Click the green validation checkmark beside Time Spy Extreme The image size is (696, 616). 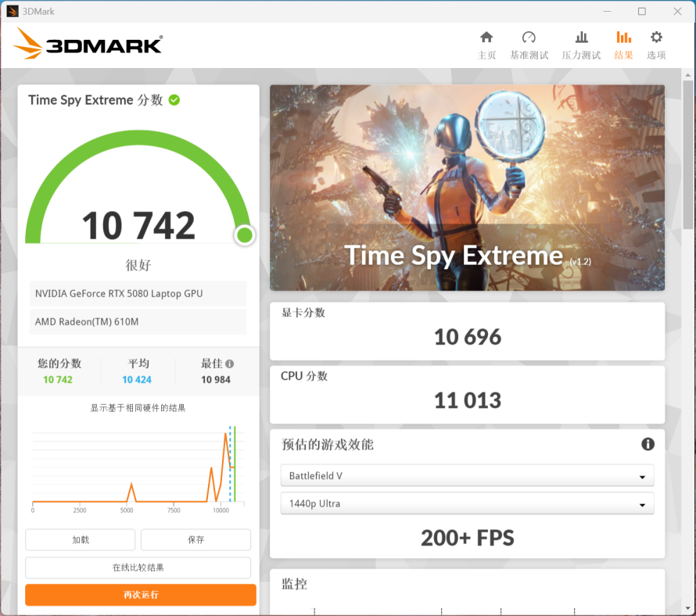(174, 100)
